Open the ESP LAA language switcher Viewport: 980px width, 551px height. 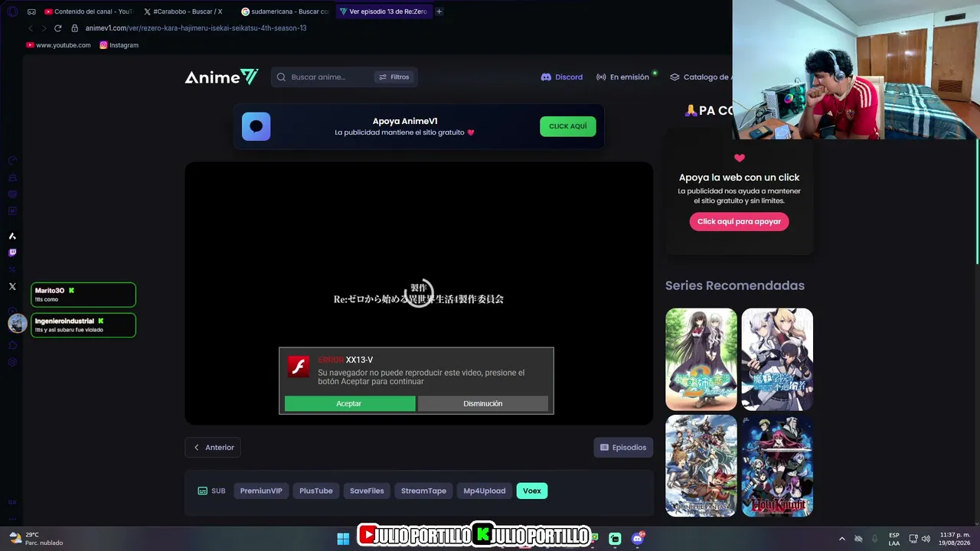coord(894,539)
